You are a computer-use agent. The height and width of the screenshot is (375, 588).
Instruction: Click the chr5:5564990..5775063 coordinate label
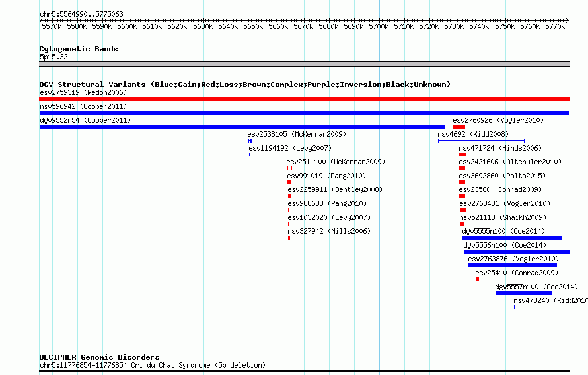81,14
